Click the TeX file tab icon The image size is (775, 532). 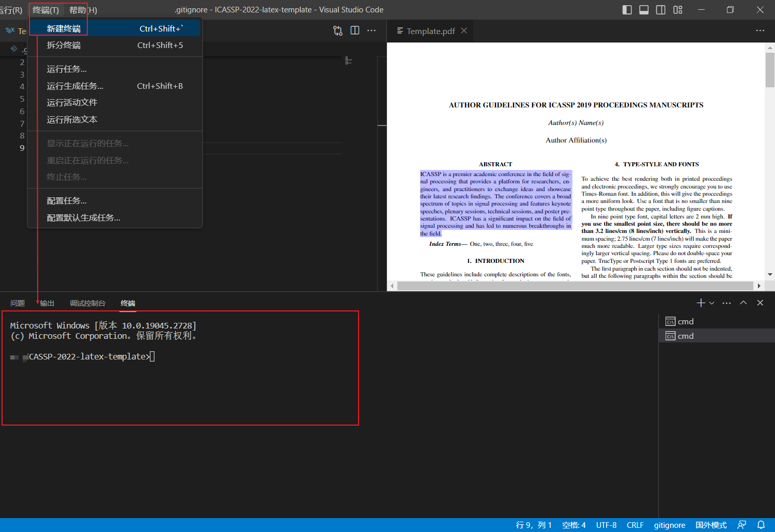pos(10,30)
